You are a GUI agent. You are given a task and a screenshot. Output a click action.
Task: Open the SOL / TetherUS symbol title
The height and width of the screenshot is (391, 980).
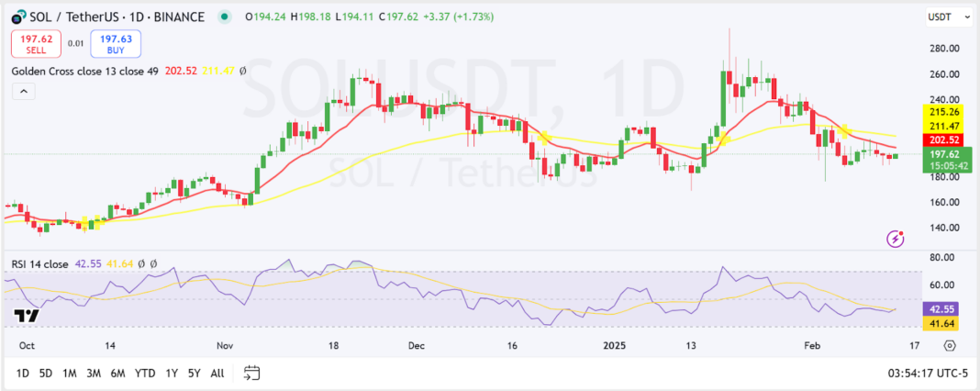[117, 17]
